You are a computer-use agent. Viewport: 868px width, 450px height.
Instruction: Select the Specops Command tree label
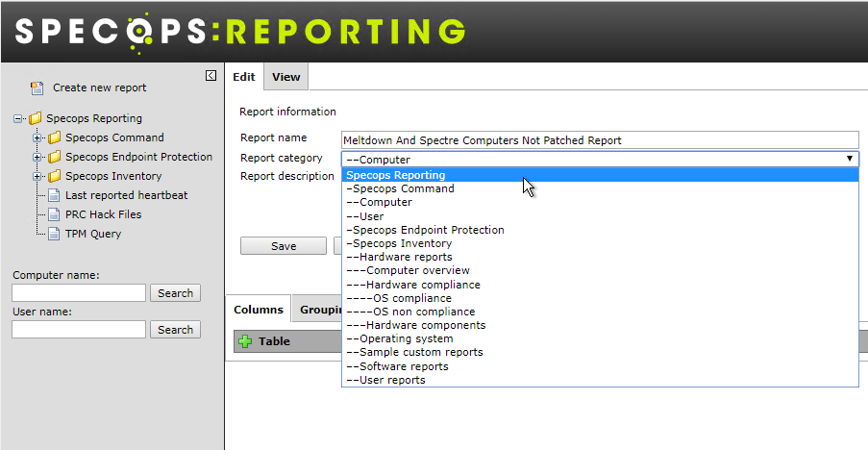[x=114, y=137]
